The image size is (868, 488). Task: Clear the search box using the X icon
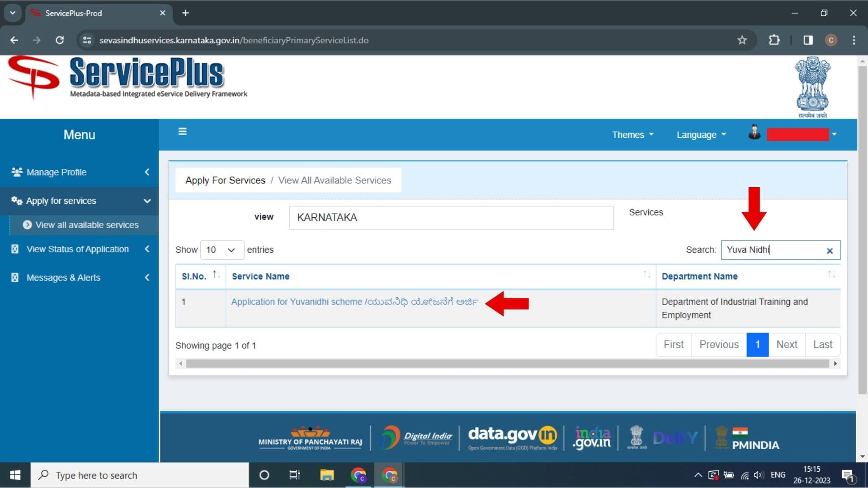[830, 251]
